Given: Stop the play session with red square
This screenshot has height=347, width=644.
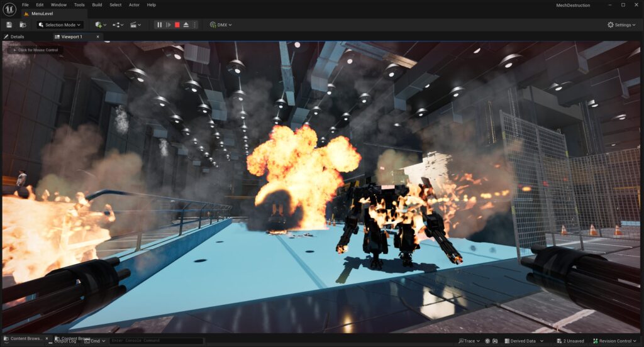Looking at the screenshot, I should 177,25.
